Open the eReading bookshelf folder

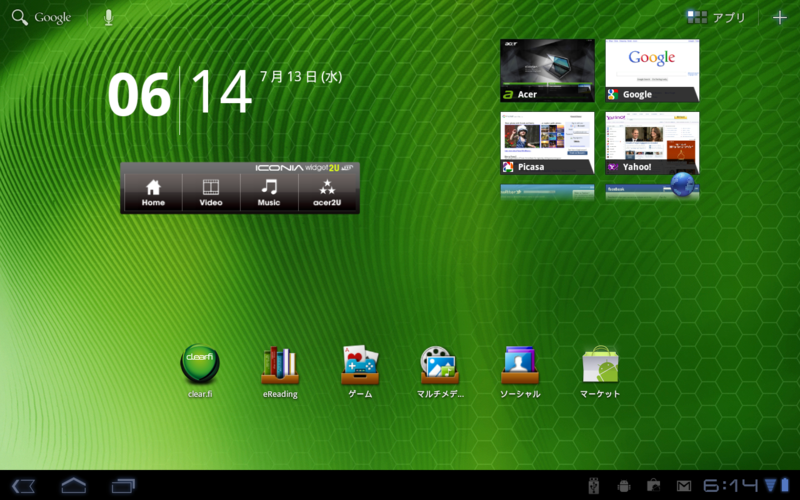280,371
